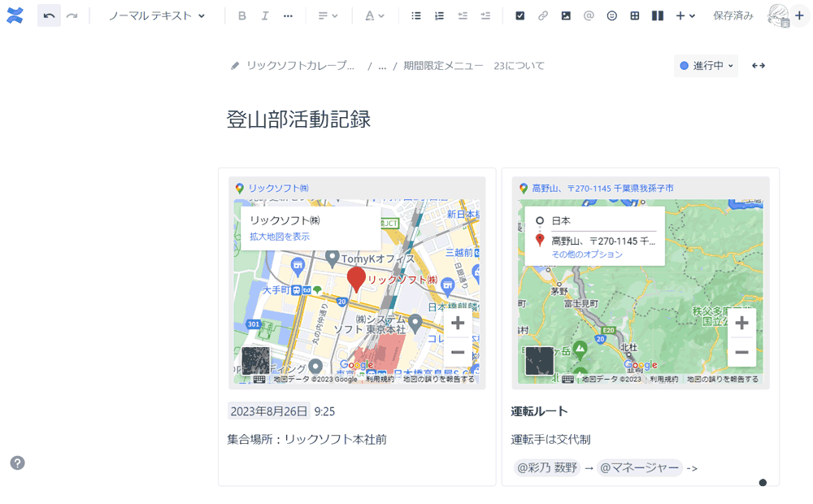Toggle bold formatting
The image size is (813, 504).
242,16
